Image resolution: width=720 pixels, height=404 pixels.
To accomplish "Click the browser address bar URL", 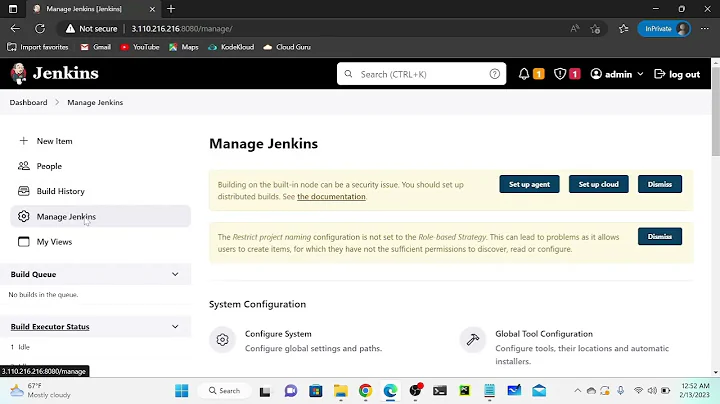I will pos(182,28).
